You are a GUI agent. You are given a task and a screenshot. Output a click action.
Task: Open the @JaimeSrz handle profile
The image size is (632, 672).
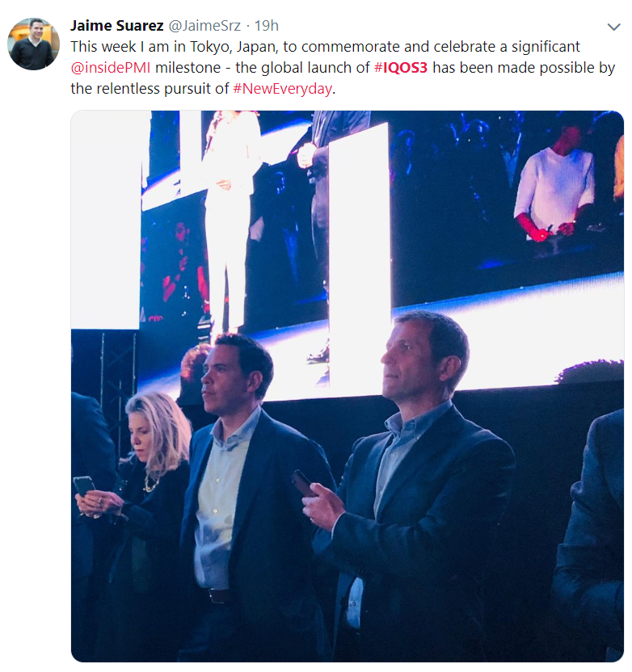coord(204,26)
